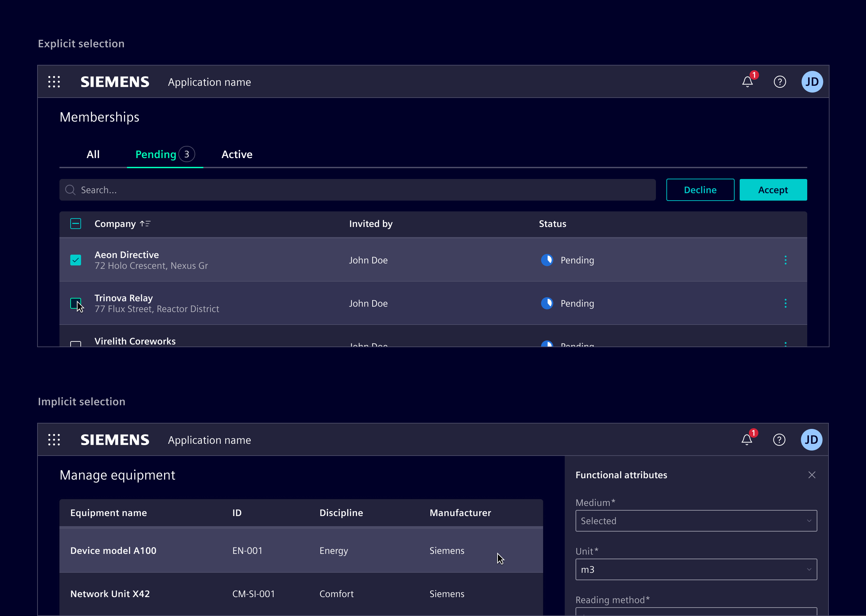
Task: Decline the pending invitation
Action: tap(700, 190)
